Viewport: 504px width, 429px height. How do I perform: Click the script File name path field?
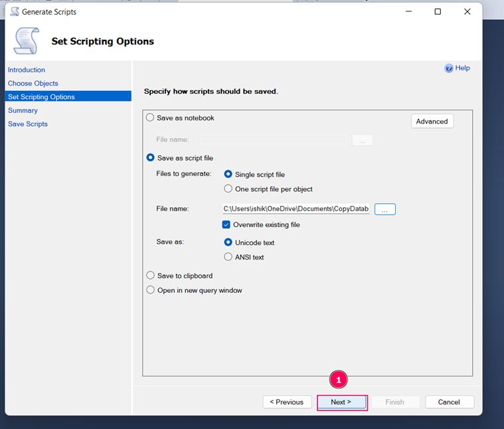[295, 209]
